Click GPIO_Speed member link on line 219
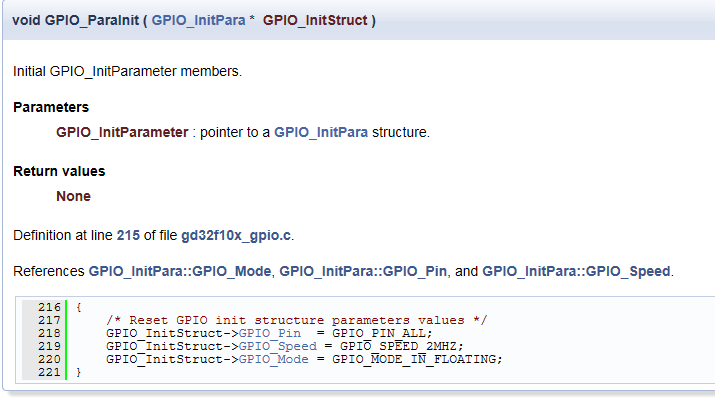Image resolution: width=715 pixels, height=398 pixels. [278, 346]
